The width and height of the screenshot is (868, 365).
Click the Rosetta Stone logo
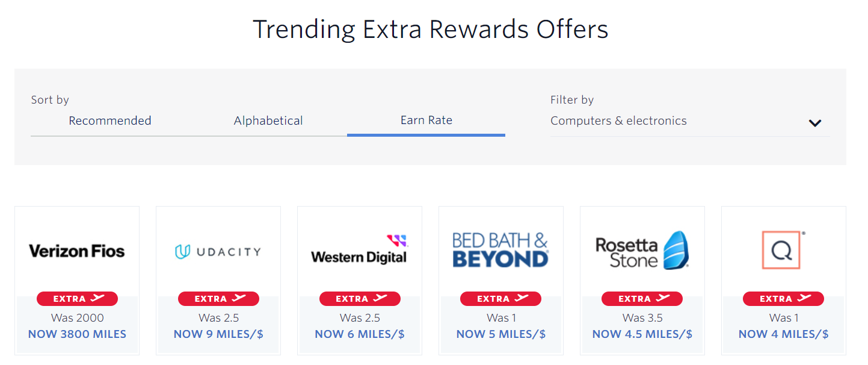[642, 249]
